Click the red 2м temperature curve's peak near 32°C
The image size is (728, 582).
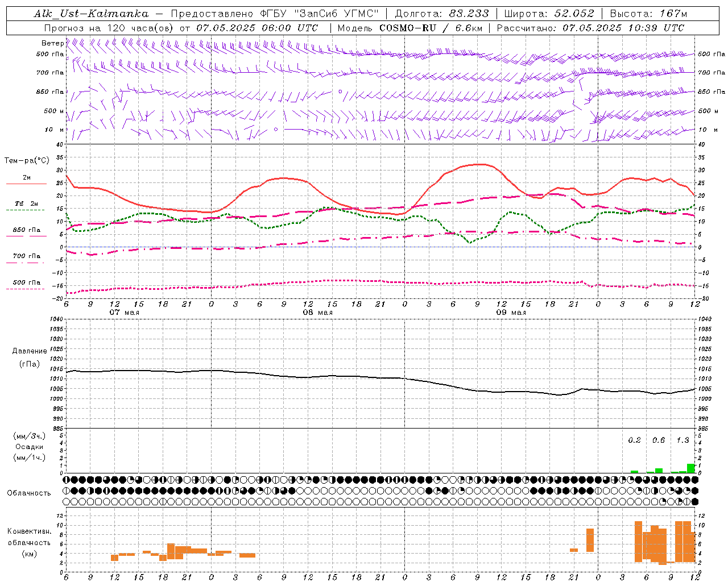click(x=481, y=164)
